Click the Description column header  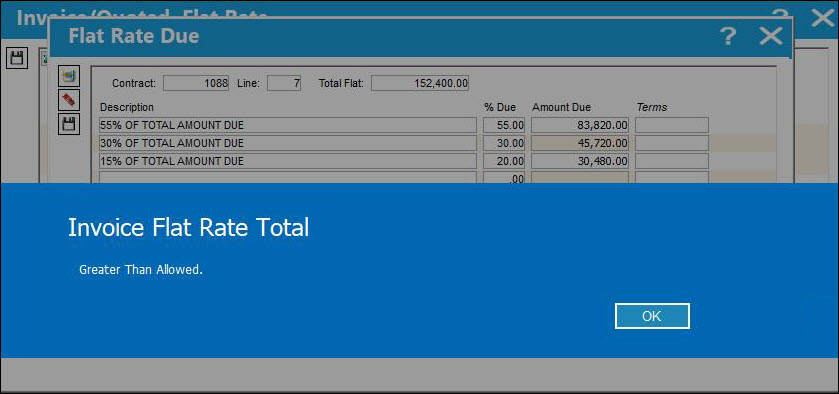click(x=127, y=107)
